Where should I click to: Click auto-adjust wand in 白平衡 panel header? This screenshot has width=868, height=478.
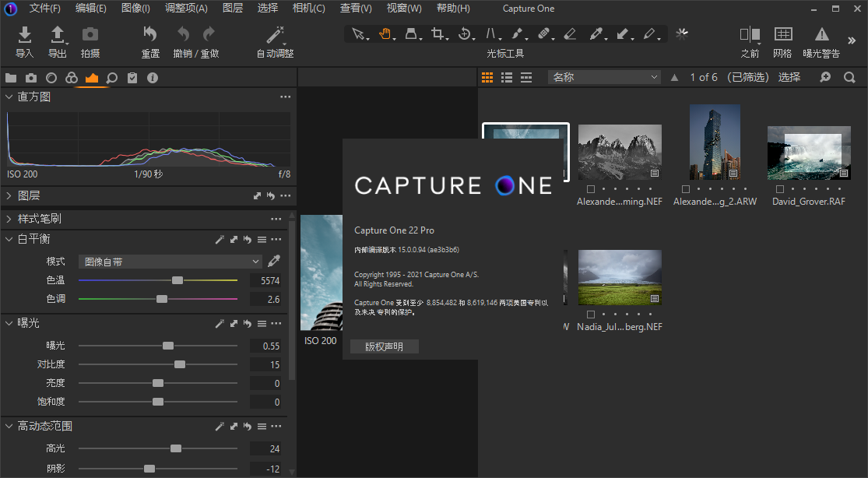220,239
